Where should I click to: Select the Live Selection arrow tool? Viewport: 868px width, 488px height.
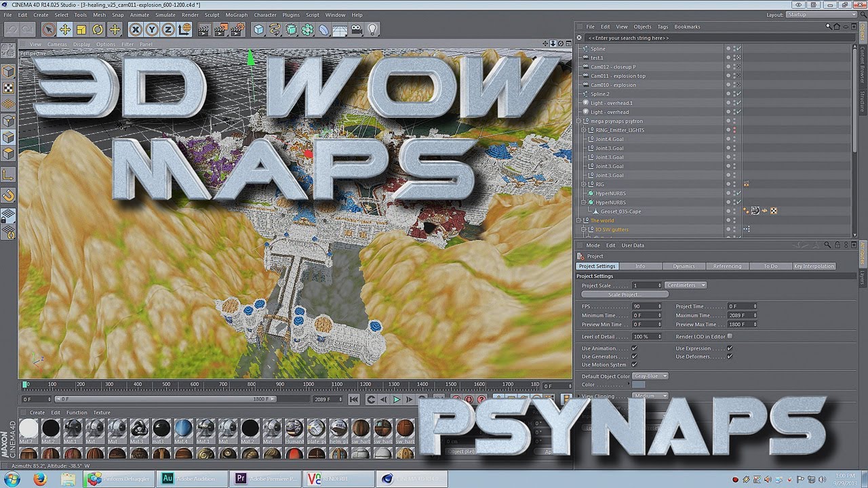[48, 29]
